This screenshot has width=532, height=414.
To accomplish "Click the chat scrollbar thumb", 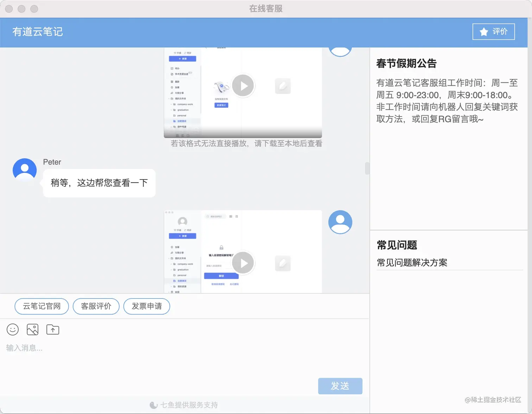I will pyautogui.click(x=367, y=168).
